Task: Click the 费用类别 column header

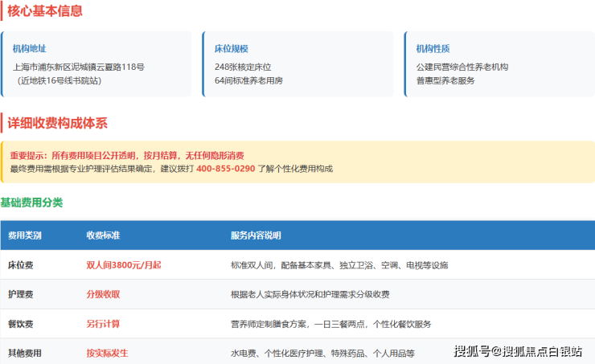Action: coord(24,235)
